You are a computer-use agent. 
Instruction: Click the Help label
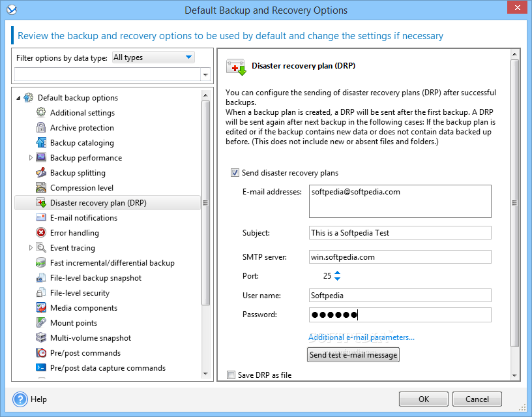coord(38,399)
